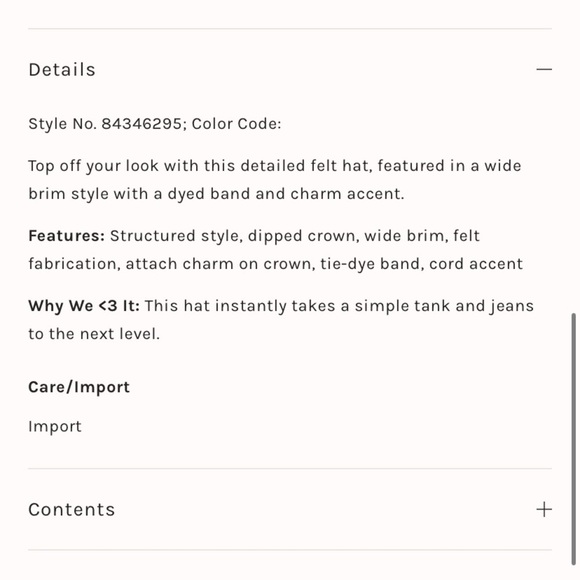Expand Contents section using plus icon
The image size is (580, 580).
point(544,509)
